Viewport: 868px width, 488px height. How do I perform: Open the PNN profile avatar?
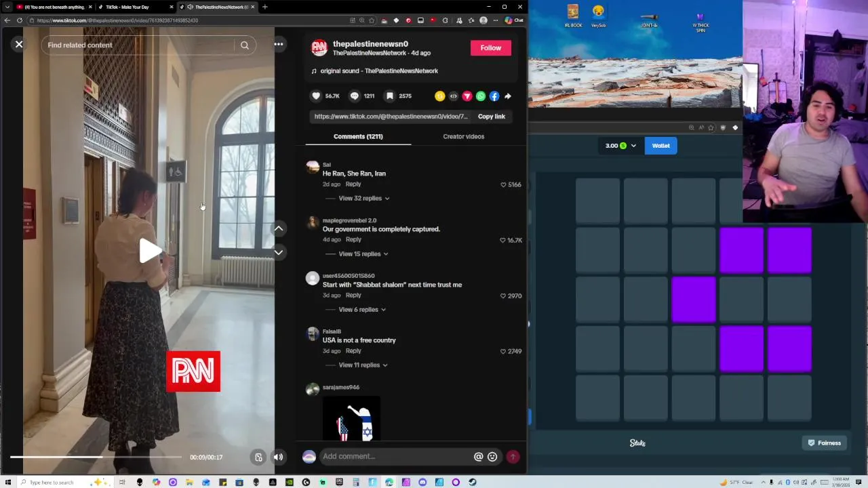coord(319,48)
